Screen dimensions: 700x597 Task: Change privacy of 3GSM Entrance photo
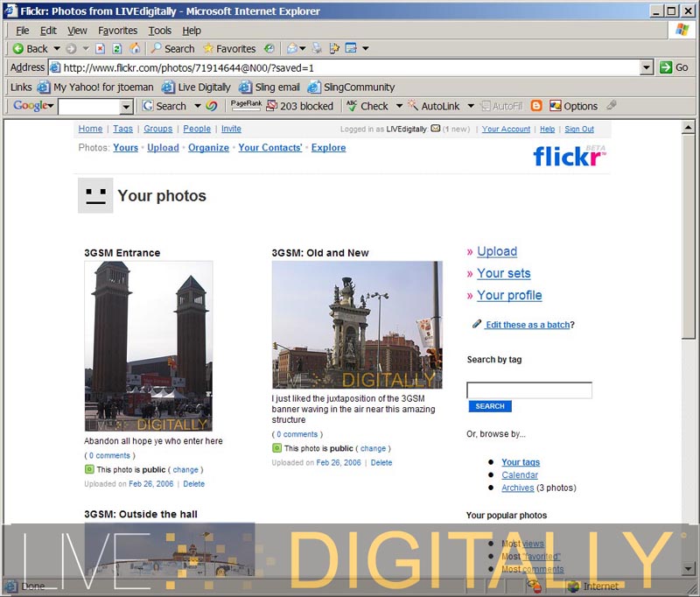point(185,470)
